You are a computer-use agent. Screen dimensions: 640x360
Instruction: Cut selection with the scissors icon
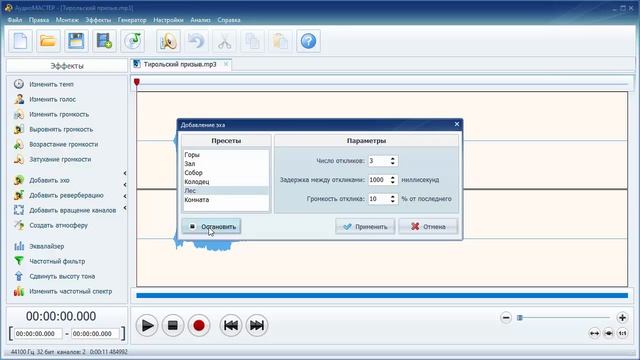coord(224,41)
